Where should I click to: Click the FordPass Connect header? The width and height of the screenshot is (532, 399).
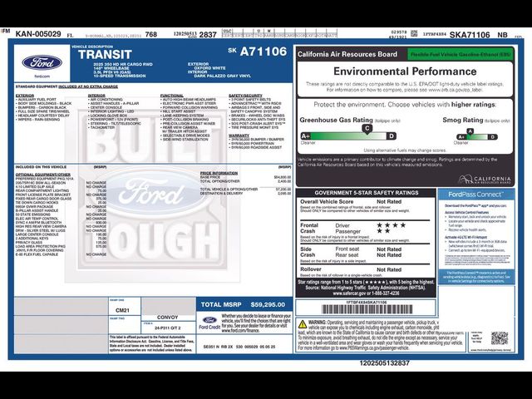pyautogui.click(x=476, y=195)
